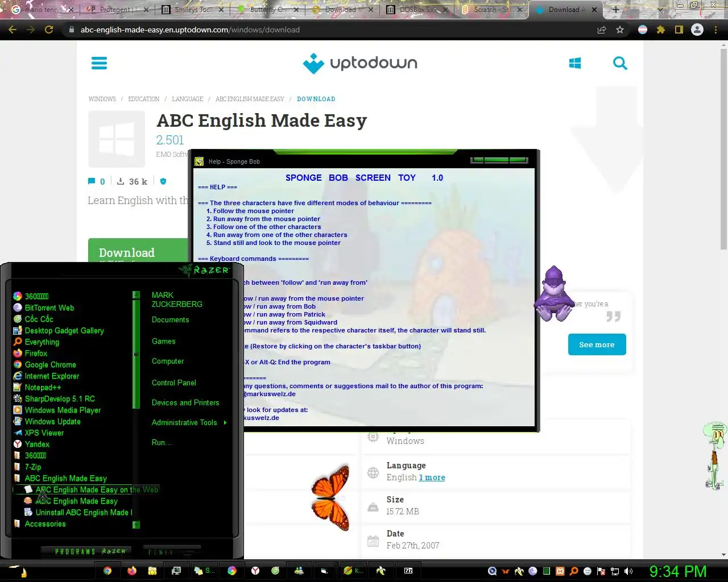Expand Administrative Tools submenu

189,422
